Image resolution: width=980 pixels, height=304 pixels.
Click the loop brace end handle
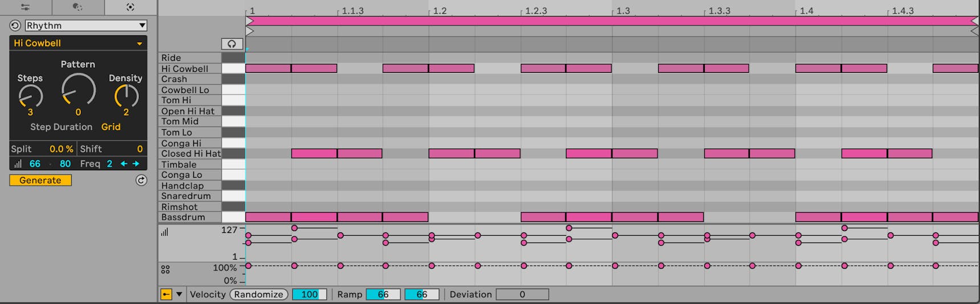point(974,21)
